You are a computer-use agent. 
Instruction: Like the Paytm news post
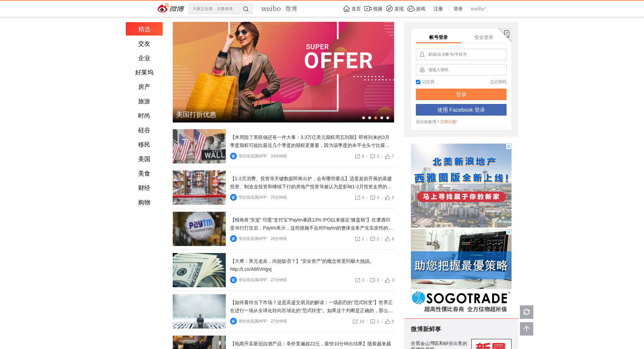coord(388,239)
